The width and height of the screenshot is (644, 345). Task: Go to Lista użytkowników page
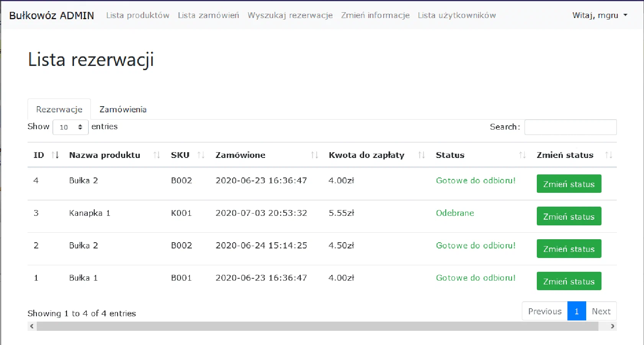coord(457,15)
